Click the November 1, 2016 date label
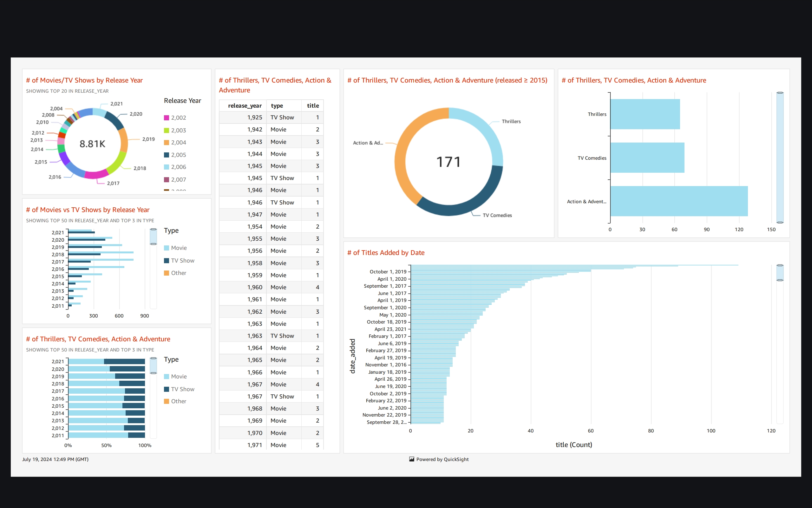Image resolution: width=812 pixels, height=508 pixels. (x=385, y=364)
